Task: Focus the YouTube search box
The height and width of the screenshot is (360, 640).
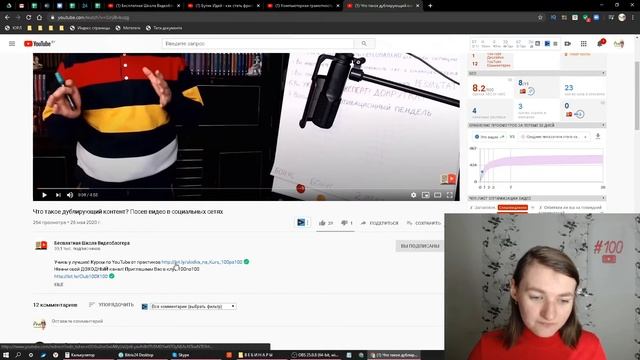Action: point(258,44)
